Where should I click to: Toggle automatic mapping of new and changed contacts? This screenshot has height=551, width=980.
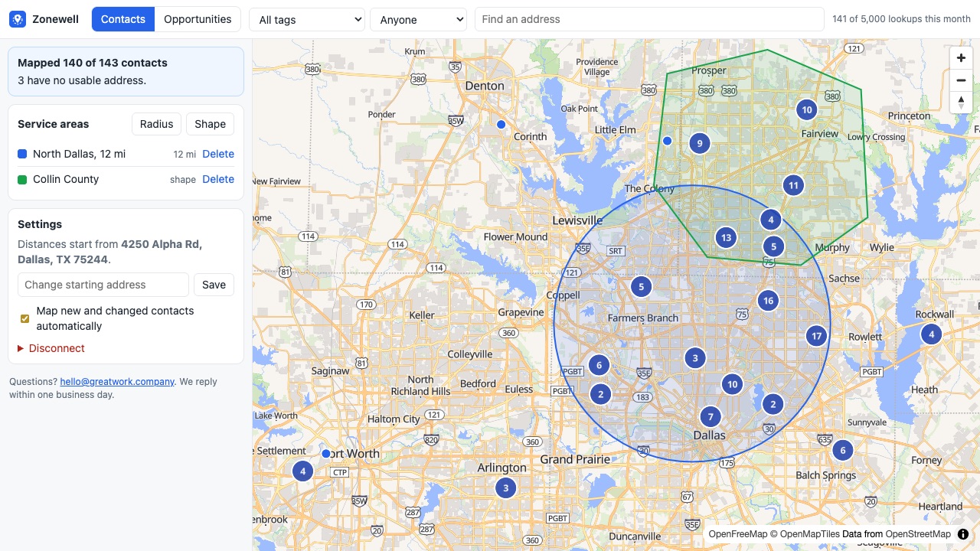(24, 318)
